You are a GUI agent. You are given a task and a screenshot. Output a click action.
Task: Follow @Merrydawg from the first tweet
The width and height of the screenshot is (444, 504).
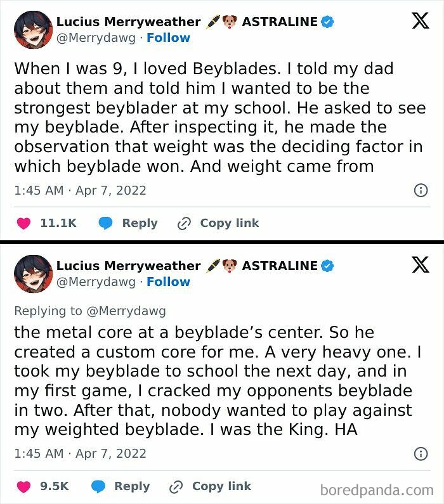168,37
